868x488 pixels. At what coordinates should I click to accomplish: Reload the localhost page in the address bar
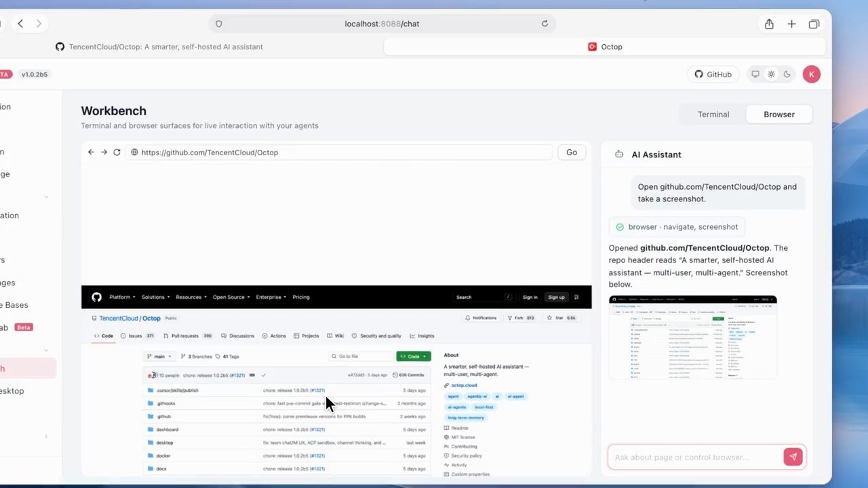tap(545, 24)
